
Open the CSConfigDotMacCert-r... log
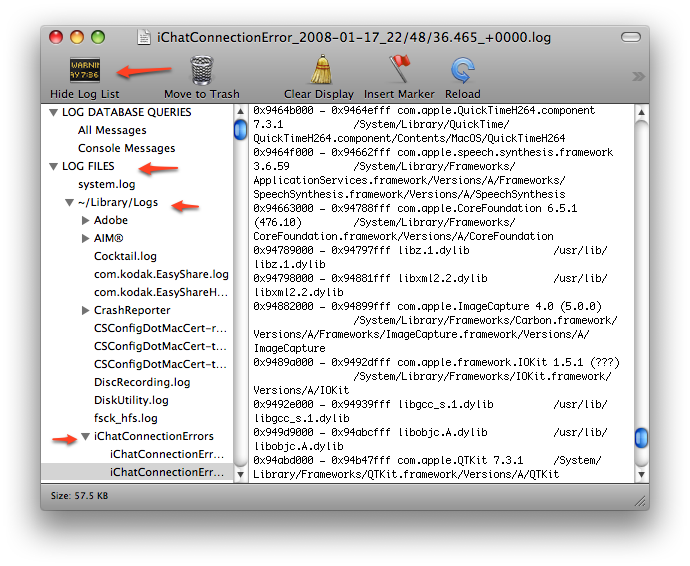pyautogui.click(x=160, y=328)
